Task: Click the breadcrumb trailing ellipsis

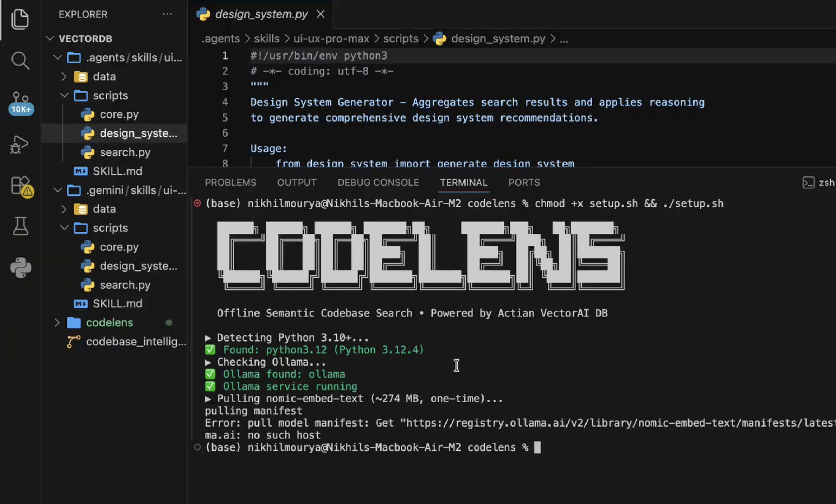Action: tap(564, 39)
